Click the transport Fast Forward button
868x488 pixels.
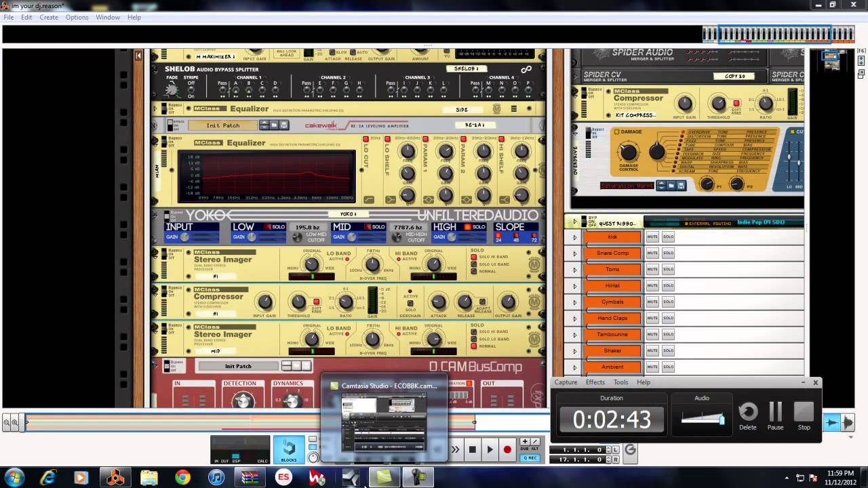(x=456, y=449)
